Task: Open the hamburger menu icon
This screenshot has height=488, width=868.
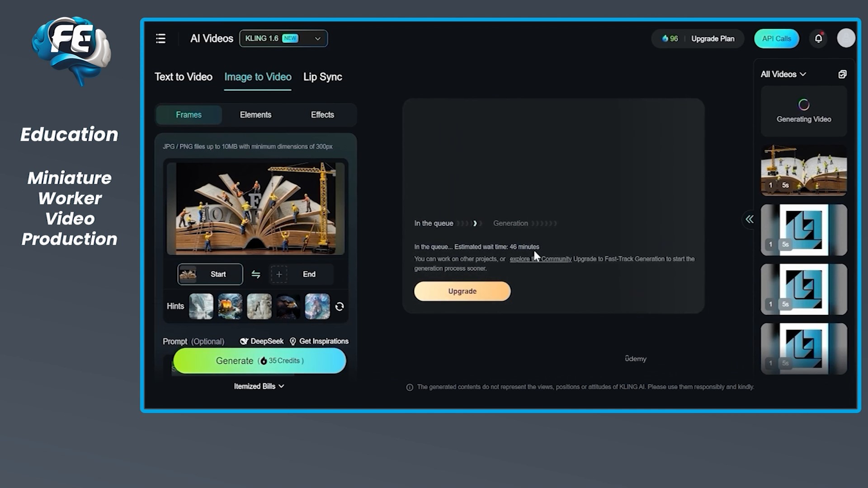Action: pos(160,39)
